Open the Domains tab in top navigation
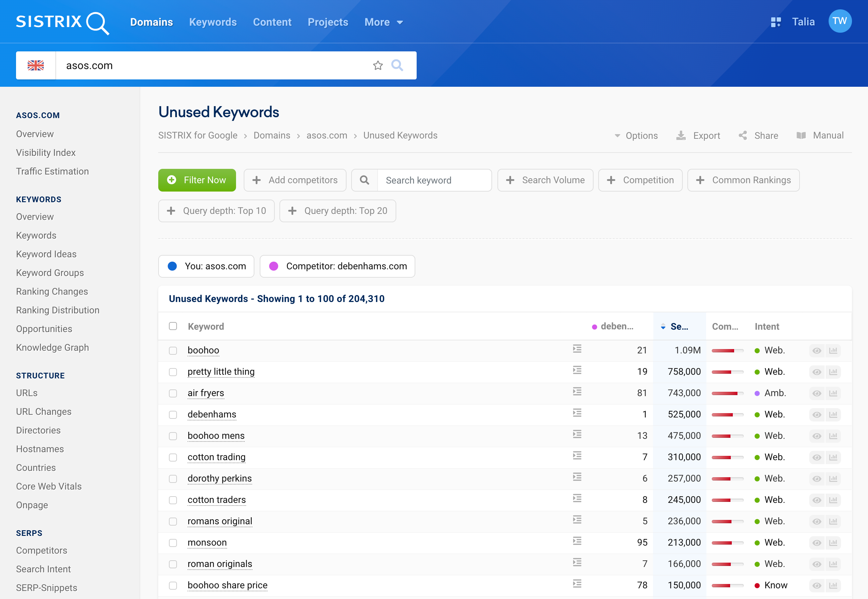The image size is (868, 599). [x=151, y=22]
